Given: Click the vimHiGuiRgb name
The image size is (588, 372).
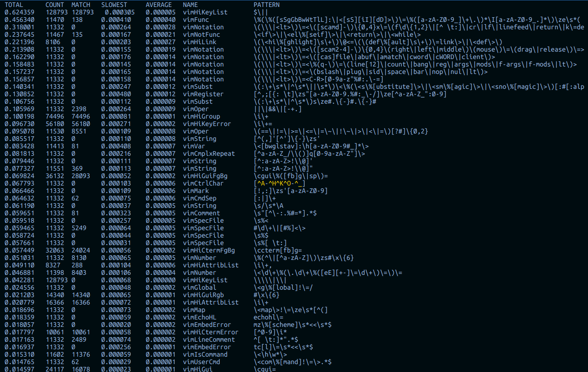Looking at the screenshot, I should [x=203, y=295].
